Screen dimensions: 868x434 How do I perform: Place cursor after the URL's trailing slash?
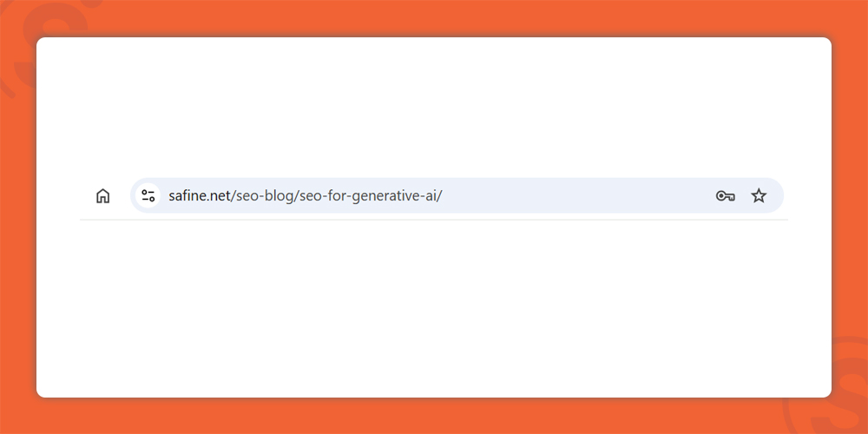pyautogui.click(x=444, y=196)
